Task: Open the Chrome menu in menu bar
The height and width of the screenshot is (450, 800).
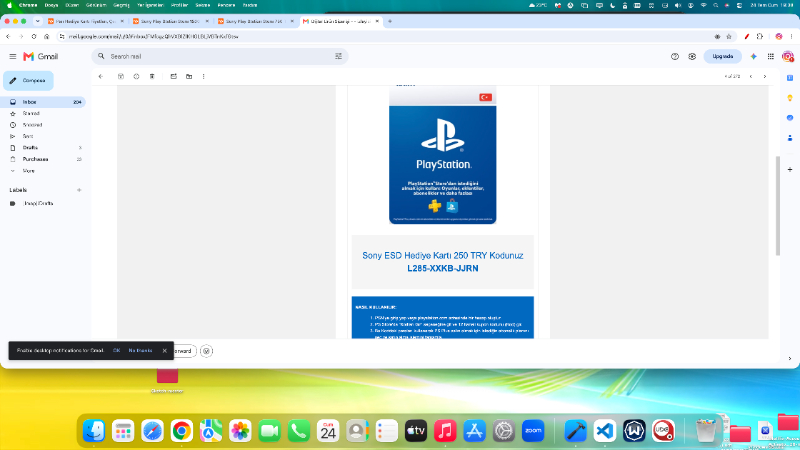Action: tap(28, 5)
